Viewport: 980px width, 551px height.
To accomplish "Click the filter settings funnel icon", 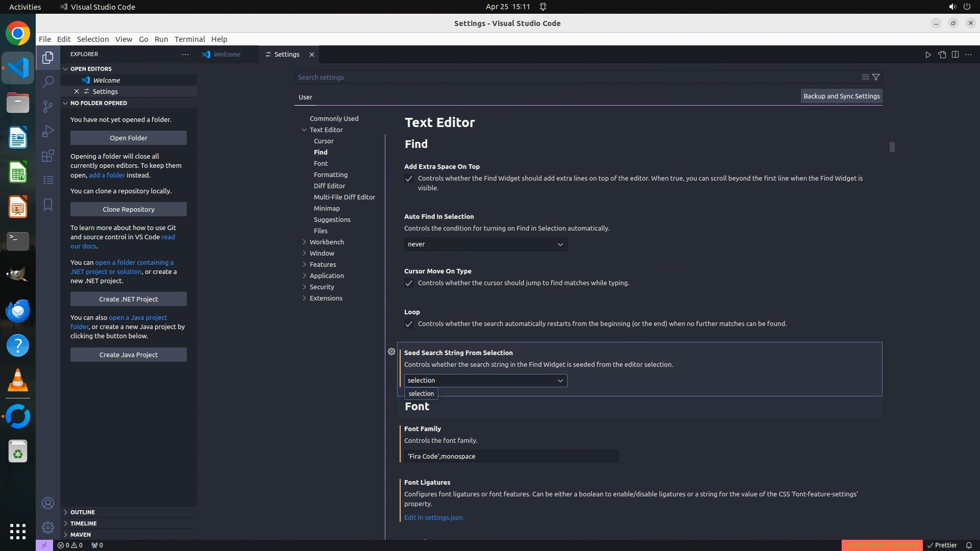I will [x=876, y=77].
